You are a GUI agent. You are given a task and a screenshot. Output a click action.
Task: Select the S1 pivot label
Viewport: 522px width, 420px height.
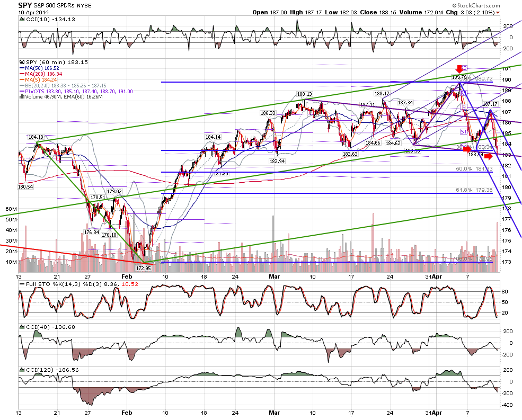(x=463, y=132)
